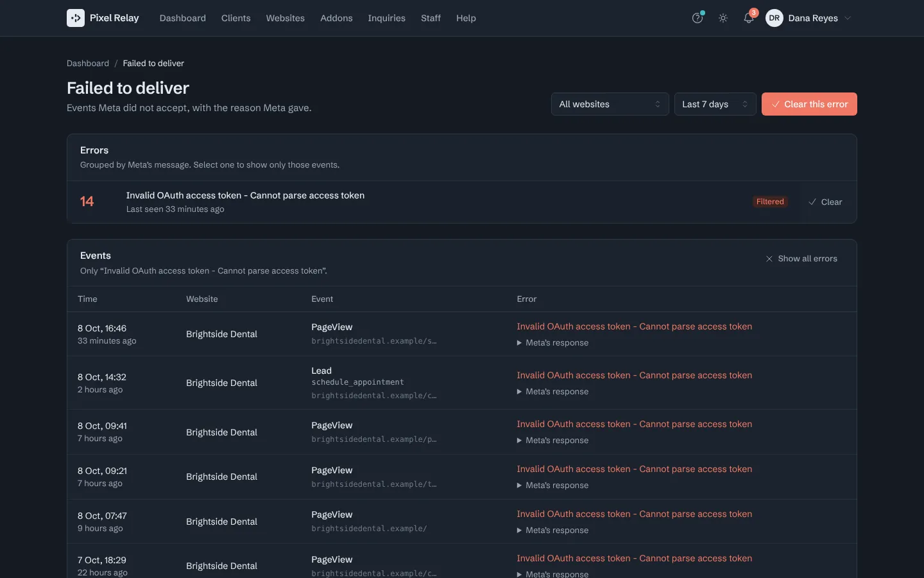Screen dimensions: 924x578
Task: Expand the Dana Reyes account menu chevron
Action: pos(848,18)
